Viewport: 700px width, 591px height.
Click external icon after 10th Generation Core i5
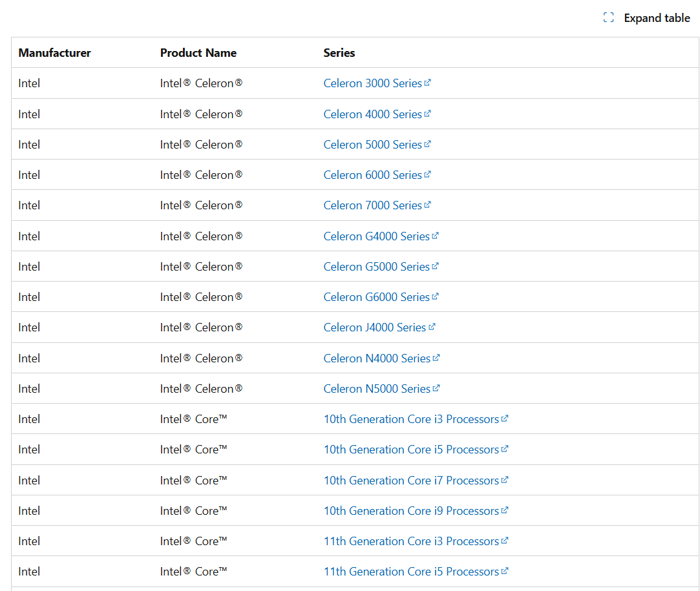click(505, 449)
